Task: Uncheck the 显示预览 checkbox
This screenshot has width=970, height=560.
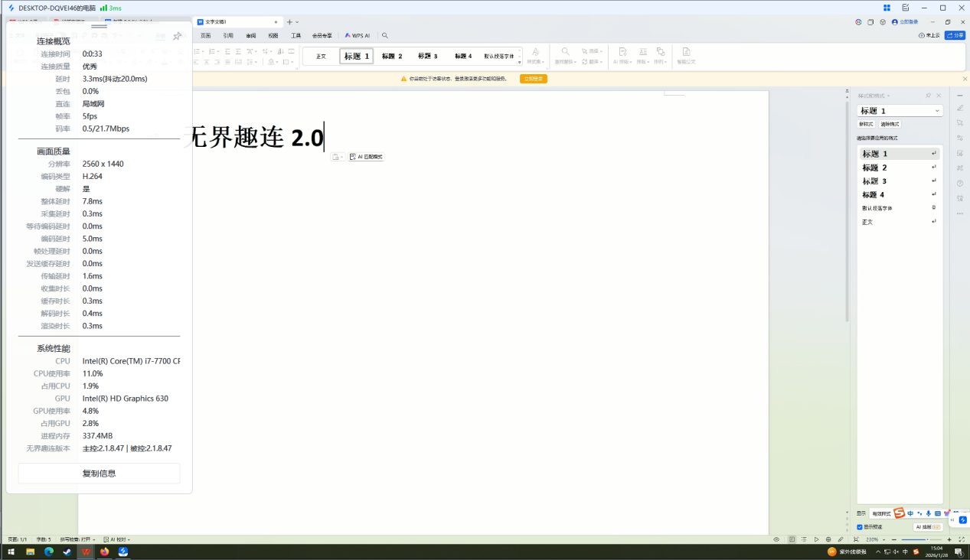Action: tap(860, 527)
